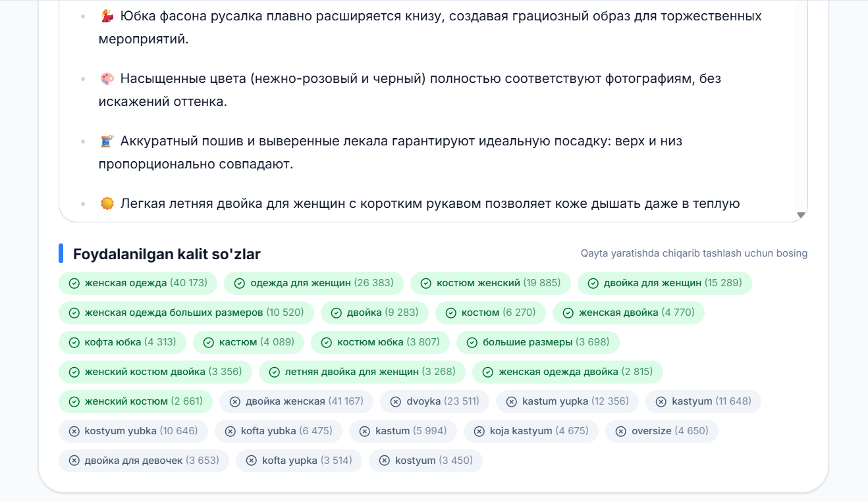Re-include the 'kastum (5 994)' keyword
Image resolution: width=868 pixels, height=502 pixels.
click(x=403, y=431)
